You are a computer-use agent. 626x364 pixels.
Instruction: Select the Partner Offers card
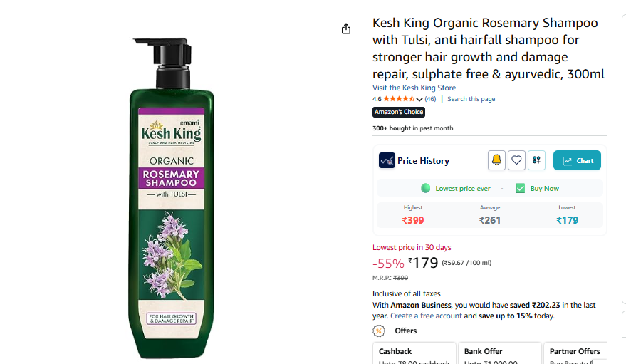pyautogui.click(x=575, y=353)
